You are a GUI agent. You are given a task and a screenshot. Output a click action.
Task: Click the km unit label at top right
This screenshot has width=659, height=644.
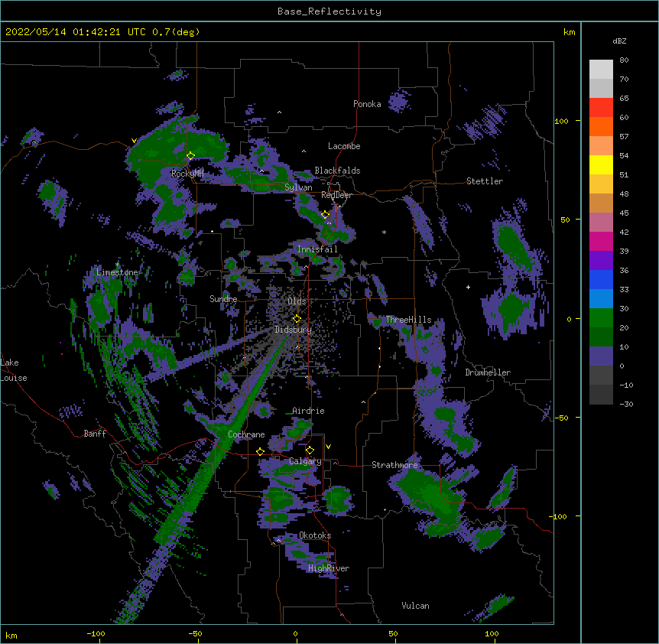(569, 32)
